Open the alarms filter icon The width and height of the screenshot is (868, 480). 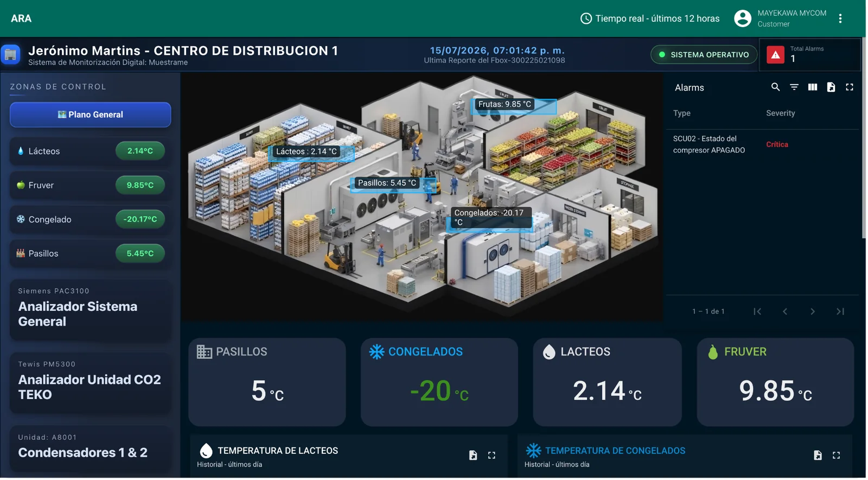point(794,87)
